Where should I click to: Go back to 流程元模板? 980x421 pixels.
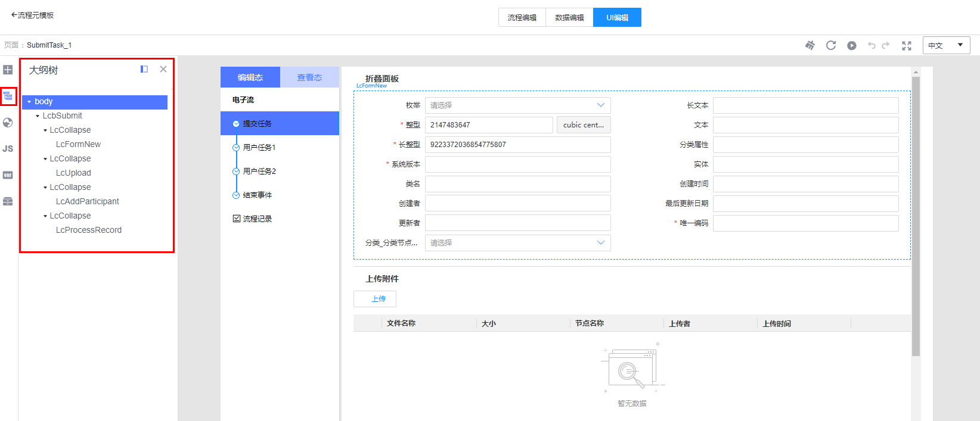32,15
